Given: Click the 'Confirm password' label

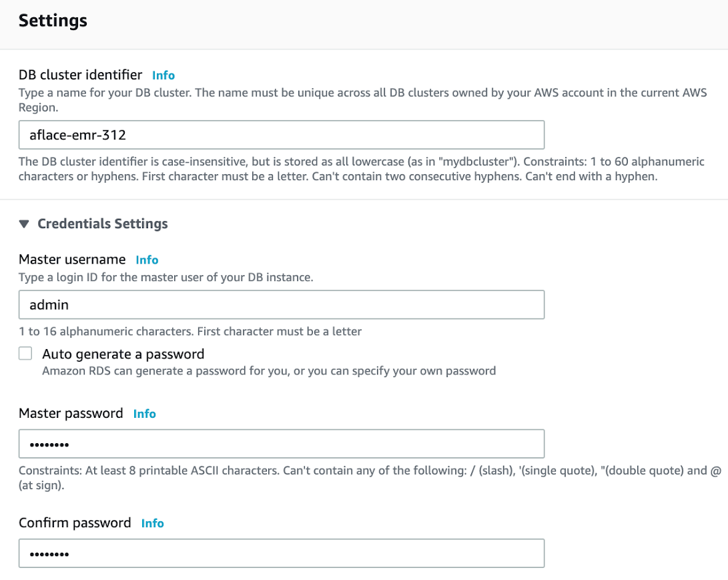Looking at the screenshot, I should [x=75, y=523].
